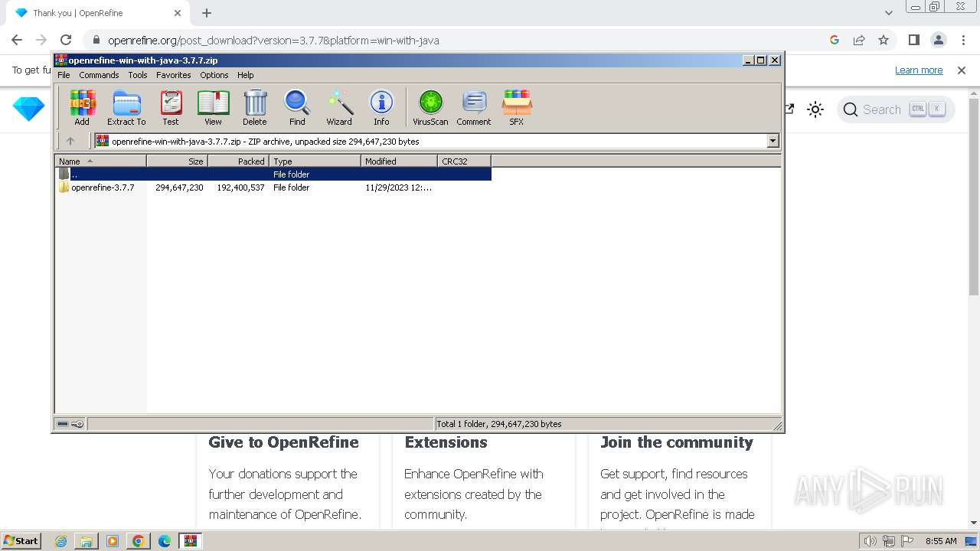
Task: Sort by Name column header
Action: [x=100, y=161]
